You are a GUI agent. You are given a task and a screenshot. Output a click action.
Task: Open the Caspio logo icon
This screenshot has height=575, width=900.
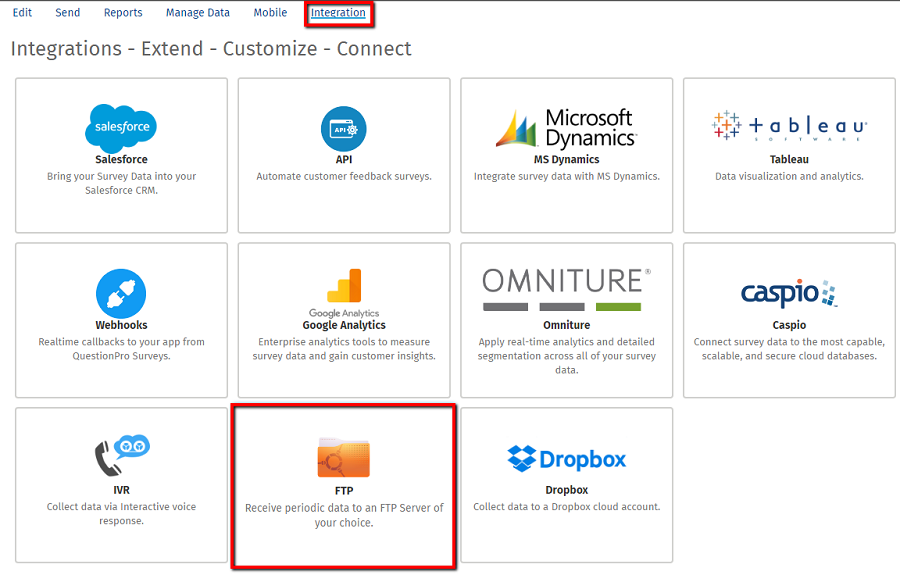(x=789, y=293)
